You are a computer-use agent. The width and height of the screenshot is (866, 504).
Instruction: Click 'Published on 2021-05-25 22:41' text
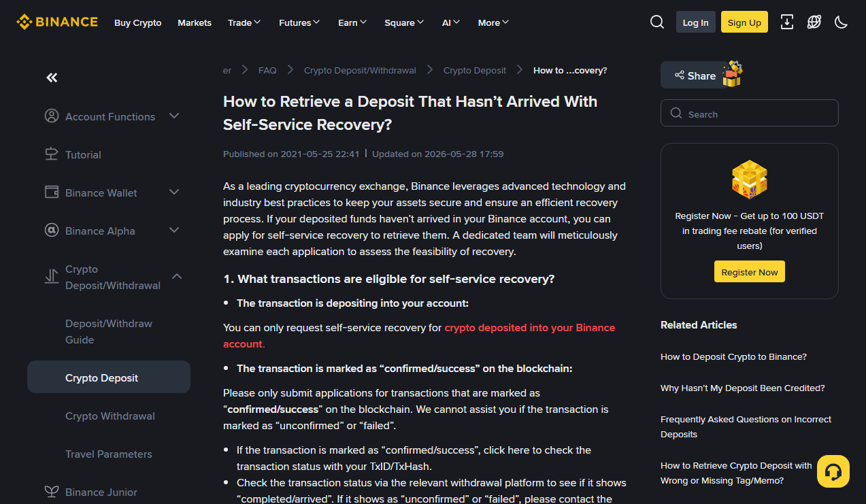coord(291,154)
